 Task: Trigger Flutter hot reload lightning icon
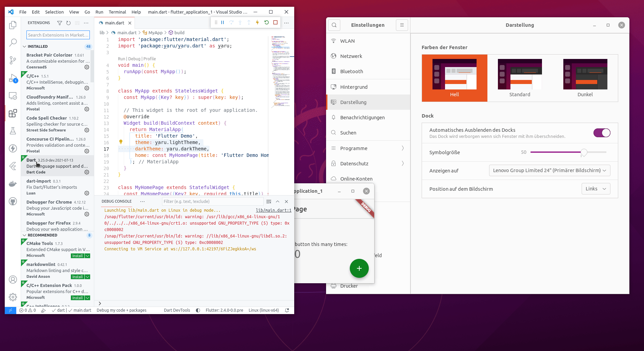(257, 22)
